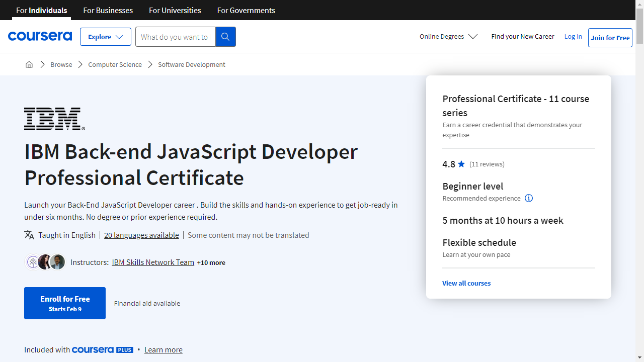Click the Enroll for Free button

[x=65, y=303]
